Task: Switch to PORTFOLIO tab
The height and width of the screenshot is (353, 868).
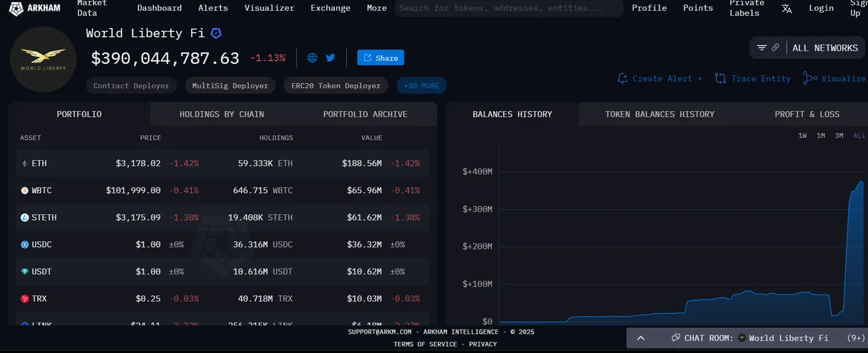Action: (79, 114)
